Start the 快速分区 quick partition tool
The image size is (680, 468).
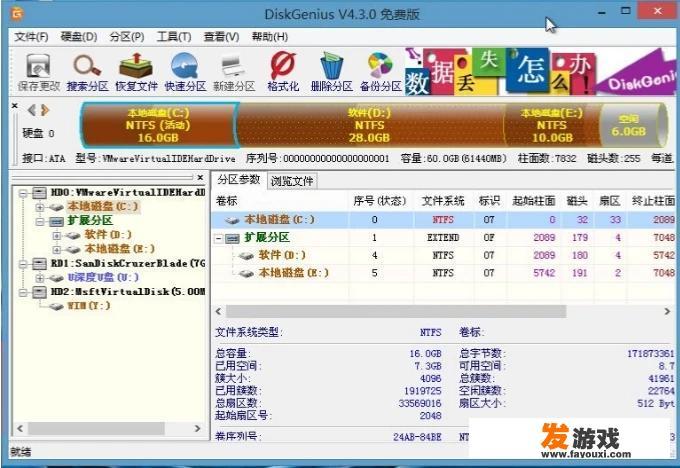185,72
